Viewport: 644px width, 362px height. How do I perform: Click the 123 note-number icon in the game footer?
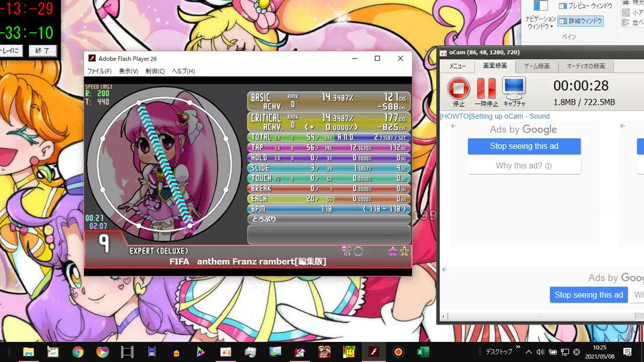pyautogui.click(x=347, y=251)
